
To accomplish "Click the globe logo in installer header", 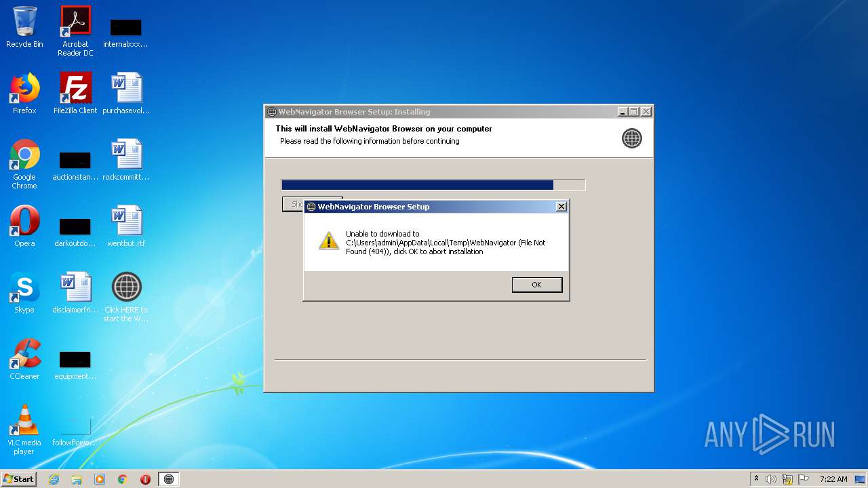I will [631, 138].
